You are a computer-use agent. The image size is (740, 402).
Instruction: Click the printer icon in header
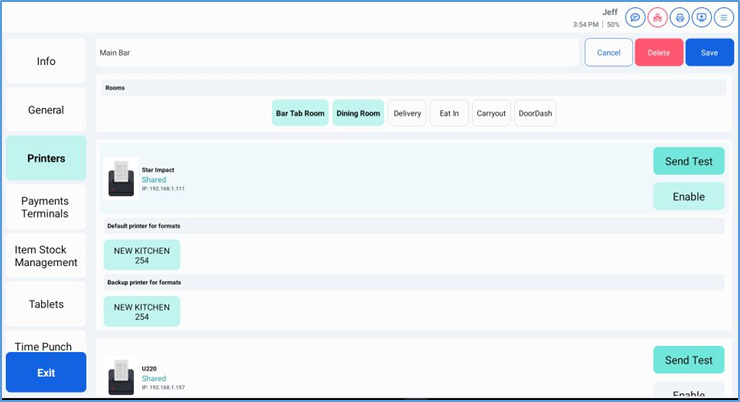(x=679, y=17)
